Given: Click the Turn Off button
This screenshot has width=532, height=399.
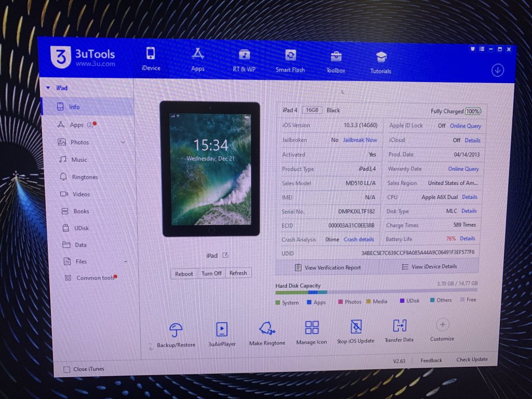Looking at the screenshot, I should coord(211,273).
